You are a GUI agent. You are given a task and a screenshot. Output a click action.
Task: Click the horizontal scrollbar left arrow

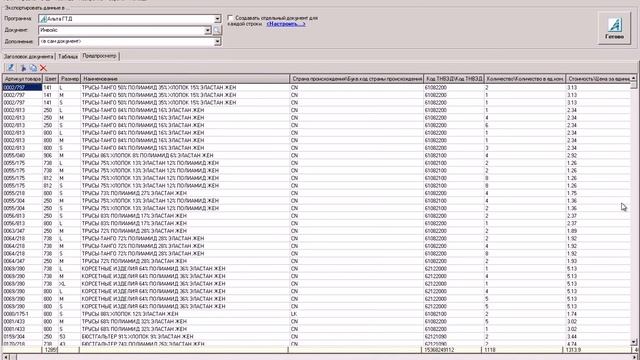pos(6,357)
